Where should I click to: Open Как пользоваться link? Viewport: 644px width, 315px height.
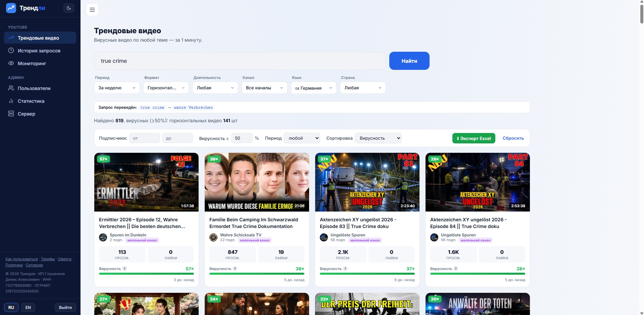21,259
